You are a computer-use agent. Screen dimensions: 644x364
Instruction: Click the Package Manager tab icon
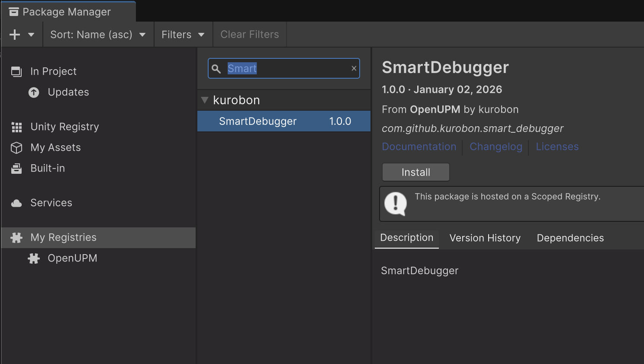pos(14,12)
